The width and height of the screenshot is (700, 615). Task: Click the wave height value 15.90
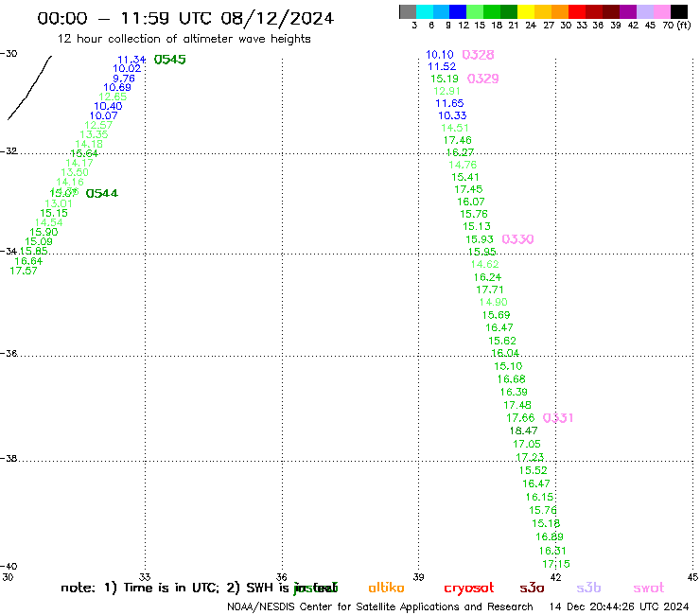44,232
